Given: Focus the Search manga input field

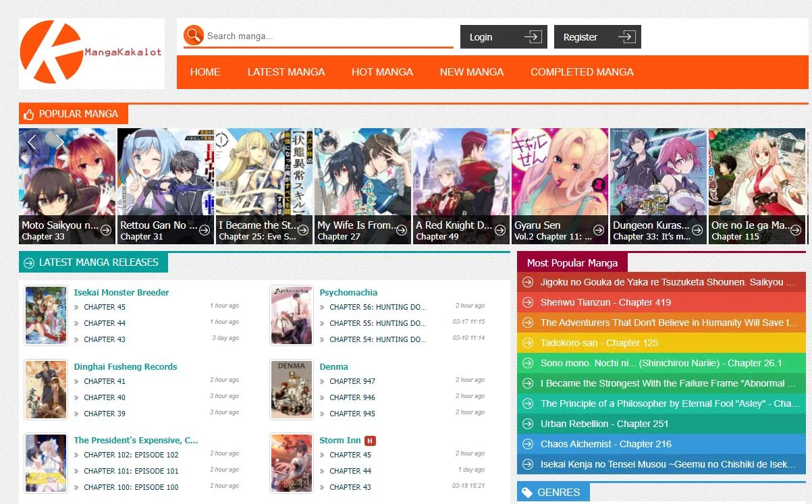Looking at the screenshot, I should click(329, 36).
